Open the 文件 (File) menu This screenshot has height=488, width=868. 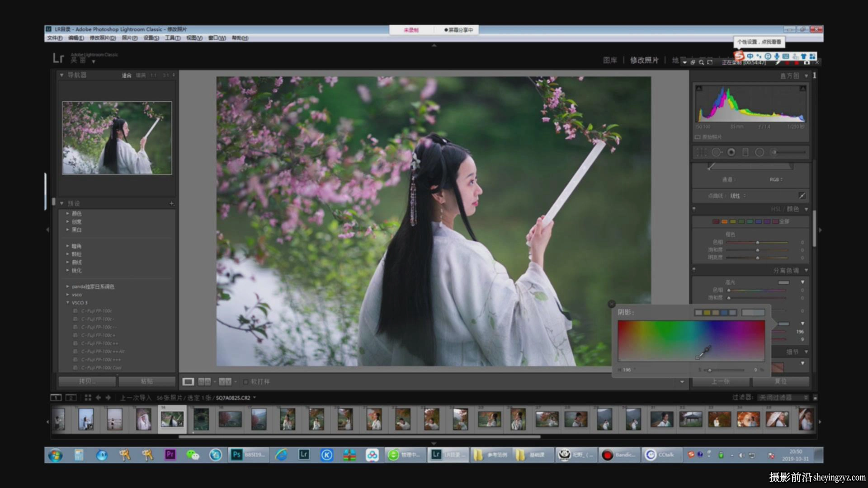point(55,38)
